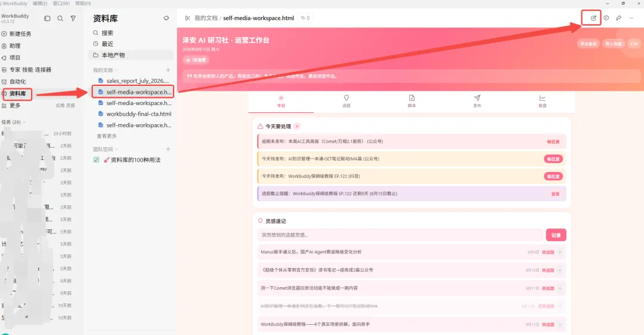Click 查看 on the 选题截止提醒 row
Viewport: 644px width, 335px height.
(555, 194)
